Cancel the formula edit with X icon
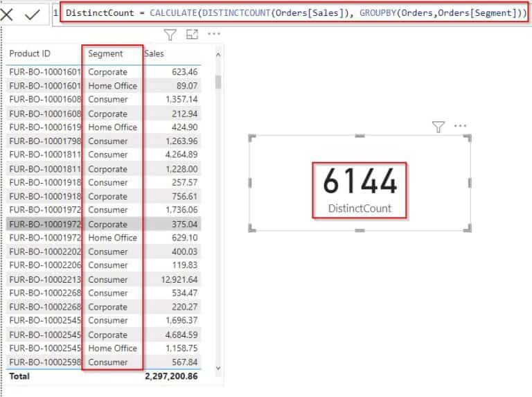 [x=7, y=15]
